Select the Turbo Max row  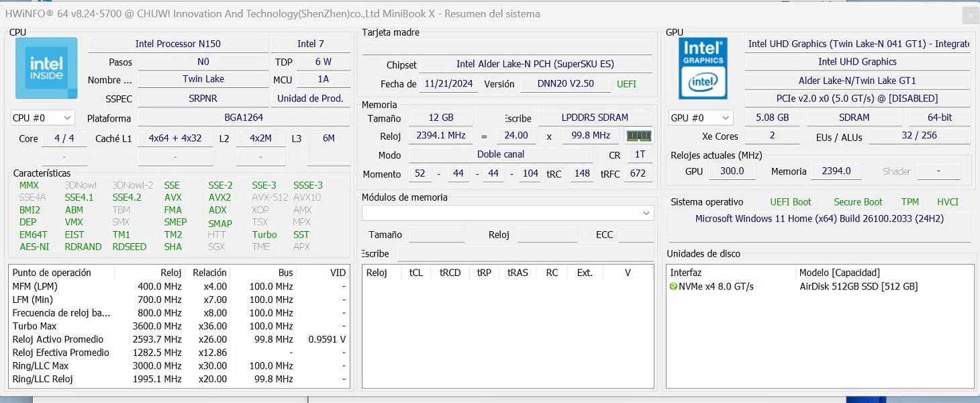click(x=179, y=326)
